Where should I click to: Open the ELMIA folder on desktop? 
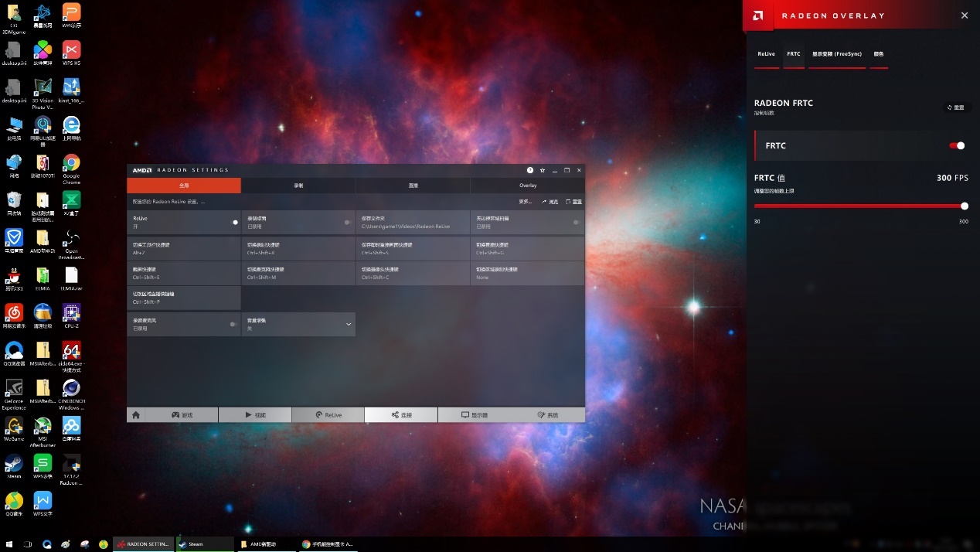tap(43, 279)
